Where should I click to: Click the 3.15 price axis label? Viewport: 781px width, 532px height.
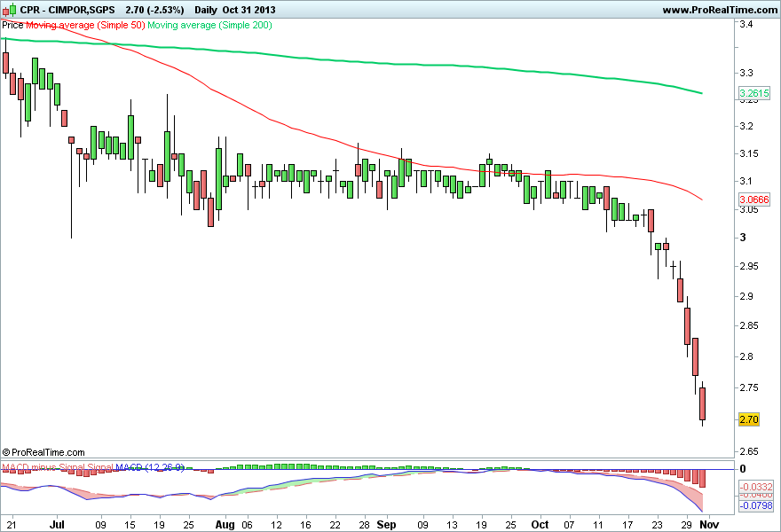(749, 153)
